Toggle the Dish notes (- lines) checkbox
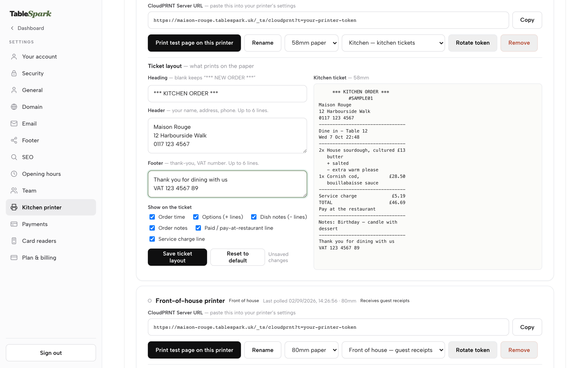Screen dimensions: 588x368 [254, 217]
